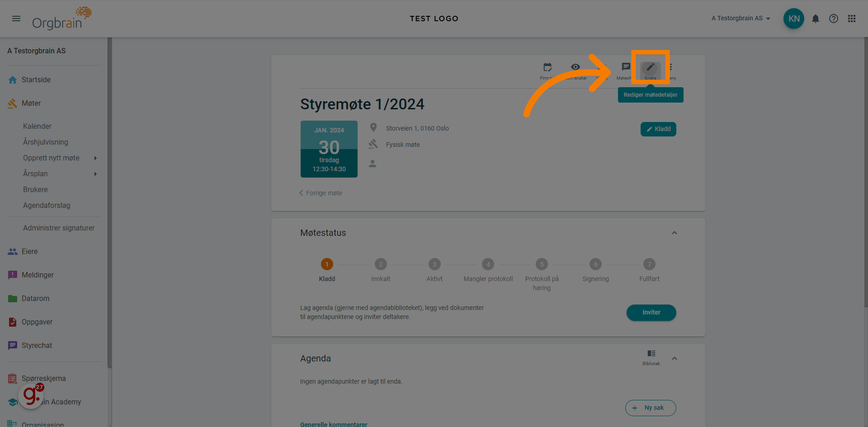Viewport: 868px width, 427px height.
Task: Click the Datarom folder icon
Action: (13, 299)
